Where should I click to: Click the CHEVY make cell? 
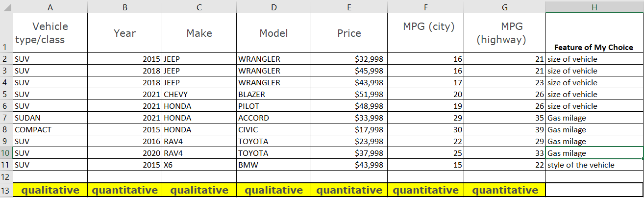[199, 95]
